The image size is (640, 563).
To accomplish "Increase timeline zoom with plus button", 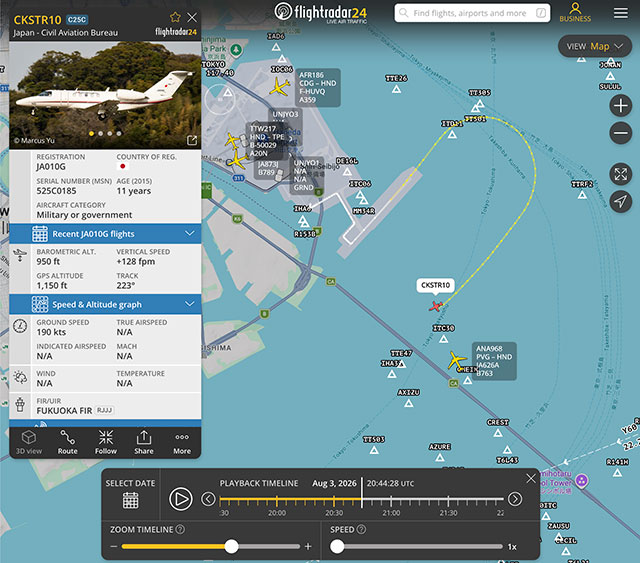I will [x=308, y=546].
